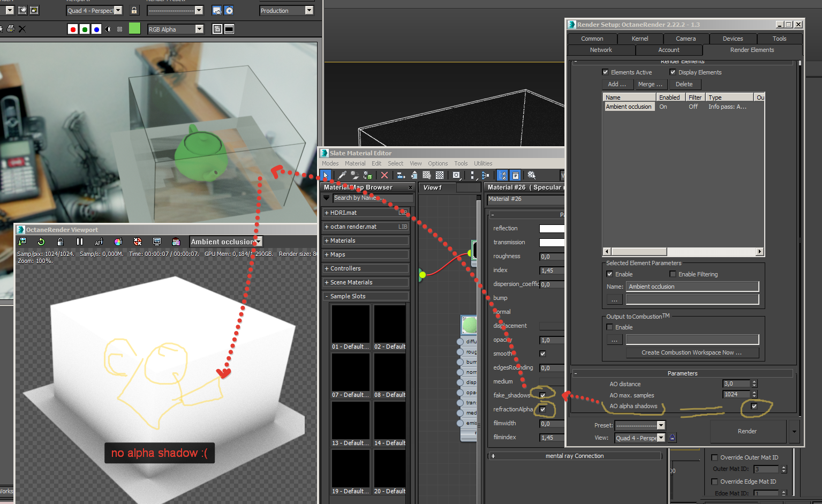Viewport: 822px width, 504px height.
Task: Open the Modes menu in Slate Material Editor
Action: (x=330, y=163)
